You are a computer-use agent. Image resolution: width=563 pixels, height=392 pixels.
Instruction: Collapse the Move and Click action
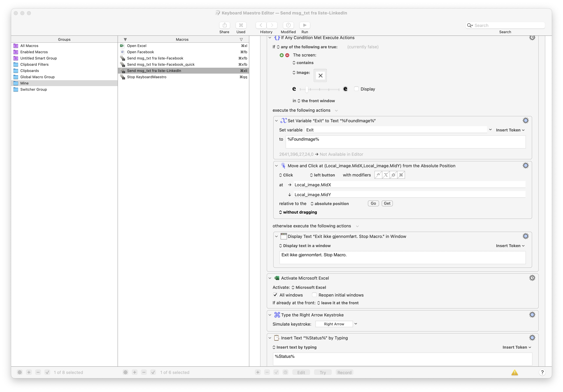pyautogui.click(x=276, y=166)
